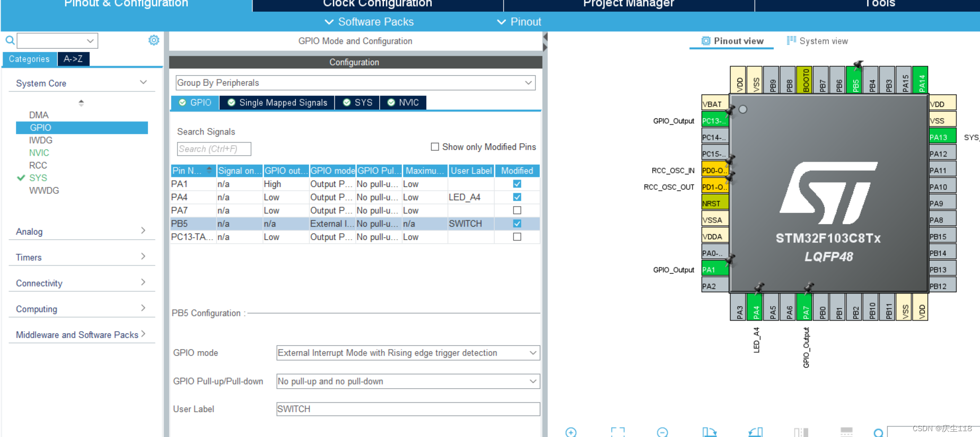
Task: Sort table by Pin Name column header
Action: [x=193, y=171]
